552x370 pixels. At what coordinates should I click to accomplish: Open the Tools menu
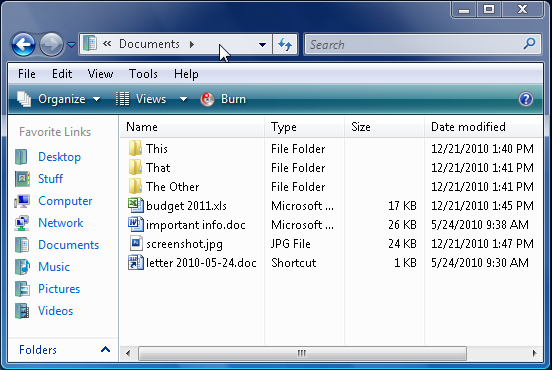143,74
